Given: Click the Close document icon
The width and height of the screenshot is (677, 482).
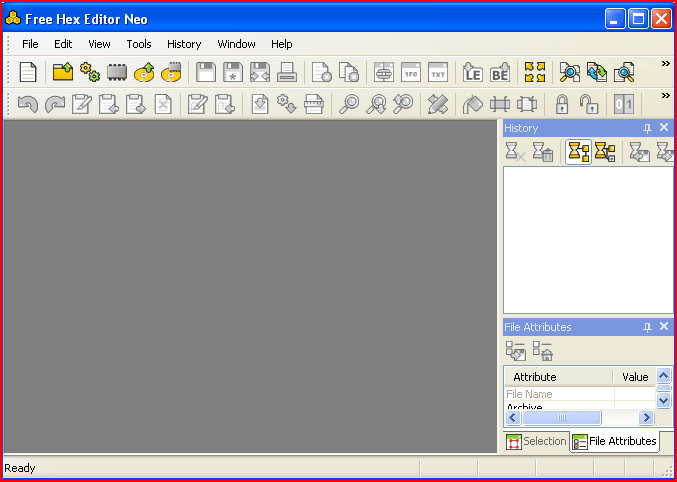Looking at the screenshot, I should pyautogui.click(x=322, y=72).
